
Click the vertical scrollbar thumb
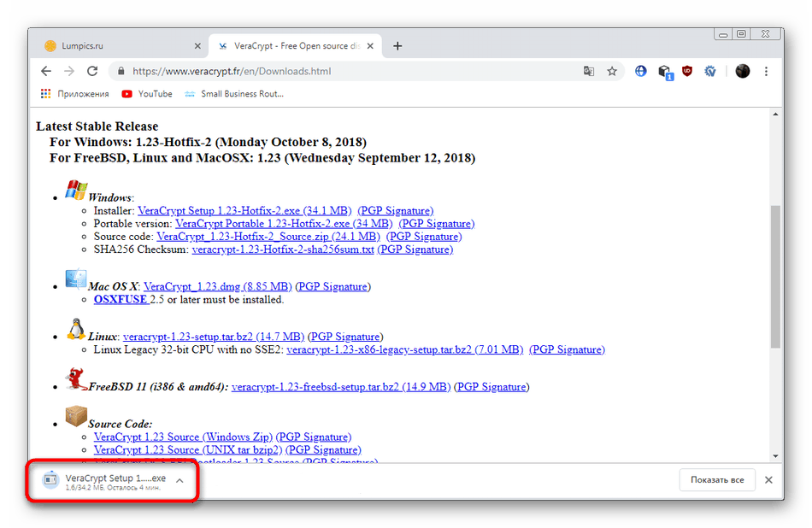775,277
